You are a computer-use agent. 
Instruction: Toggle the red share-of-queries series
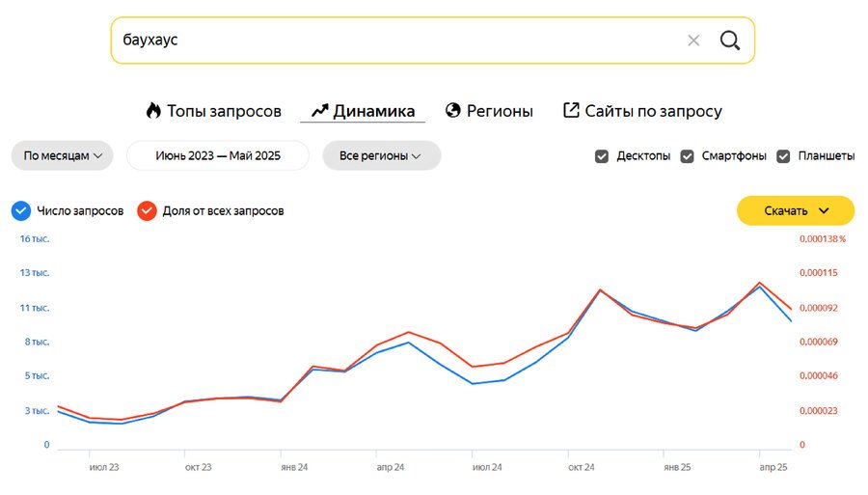click(x=147, y=210)
